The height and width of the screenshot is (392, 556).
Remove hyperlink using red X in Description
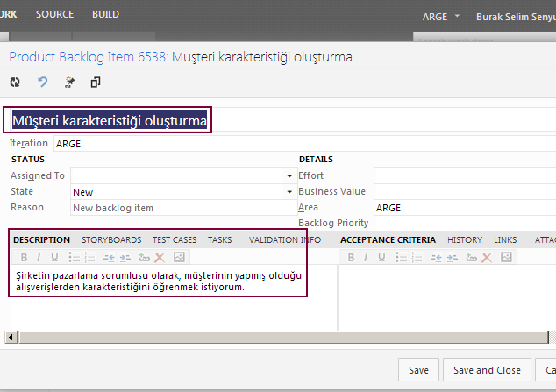click(x=160, y=257)
